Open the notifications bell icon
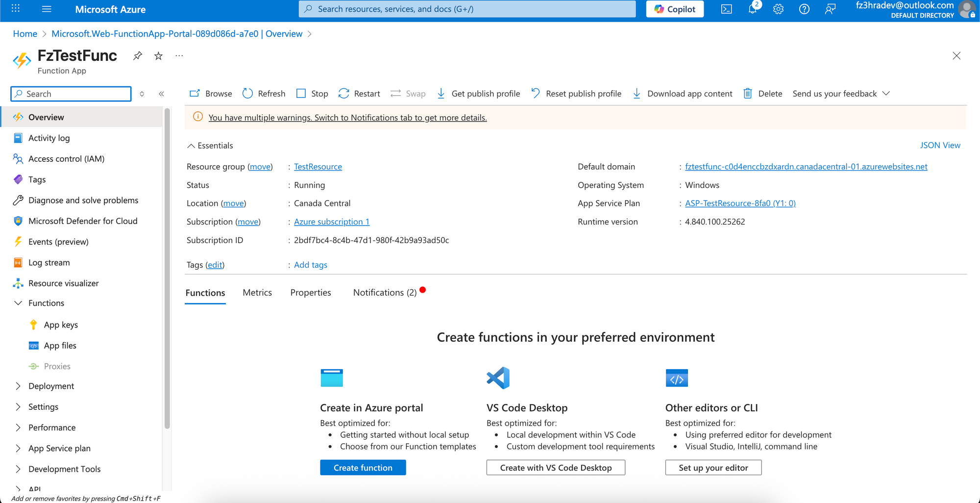 (753, 9)
